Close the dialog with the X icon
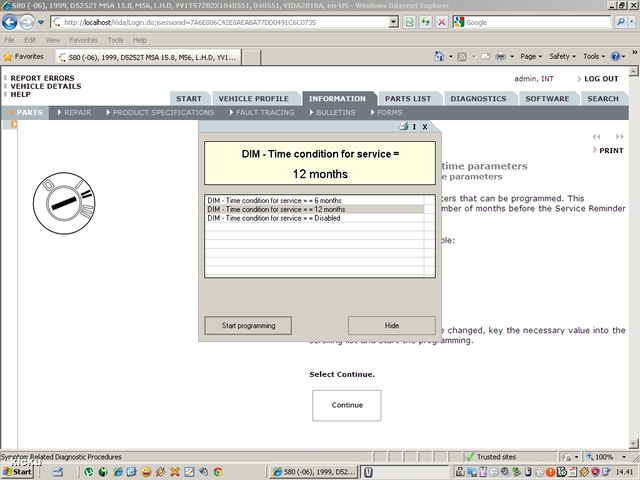 click(425, 127)
